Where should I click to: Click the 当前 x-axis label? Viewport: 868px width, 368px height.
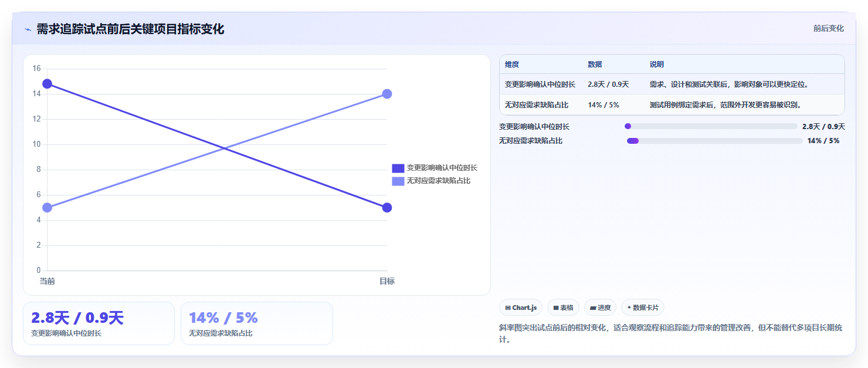47,281
